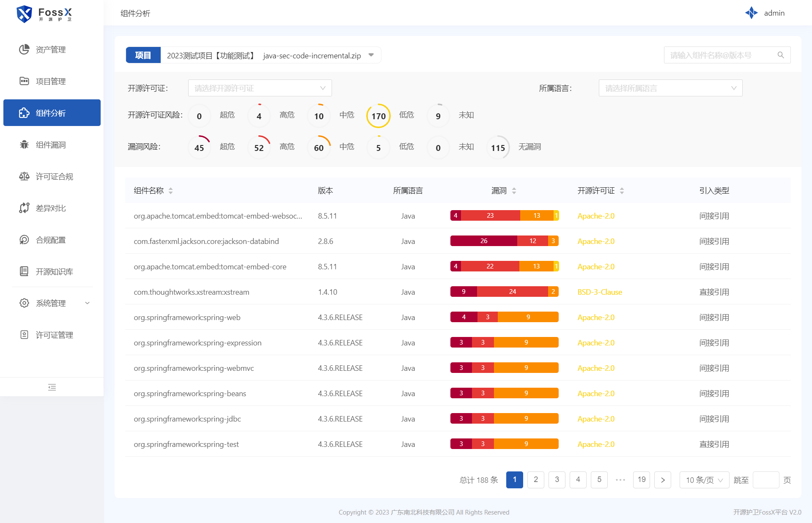Click vulnerability bar for xstream row
Screen dimensions: 812x523
[505, 292]
